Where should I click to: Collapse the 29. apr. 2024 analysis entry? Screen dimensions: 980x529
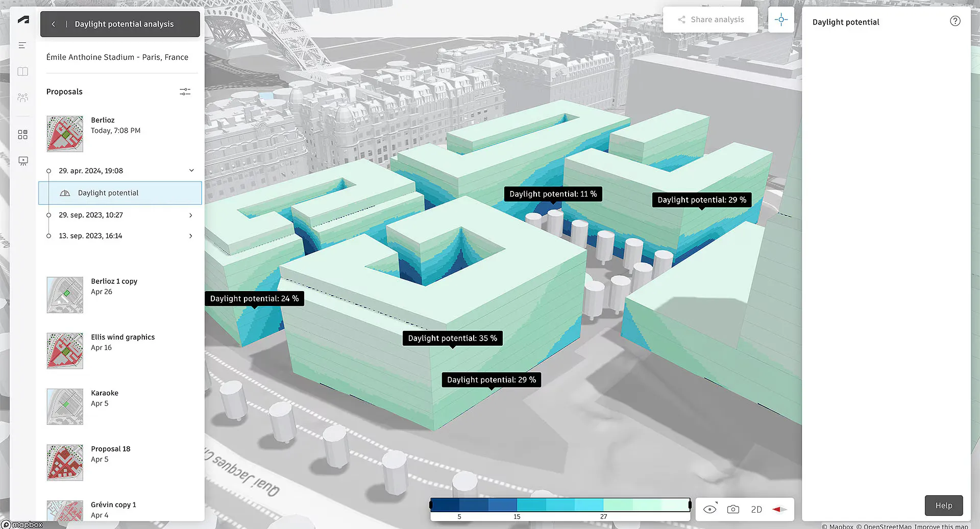(x=191, y=171)
